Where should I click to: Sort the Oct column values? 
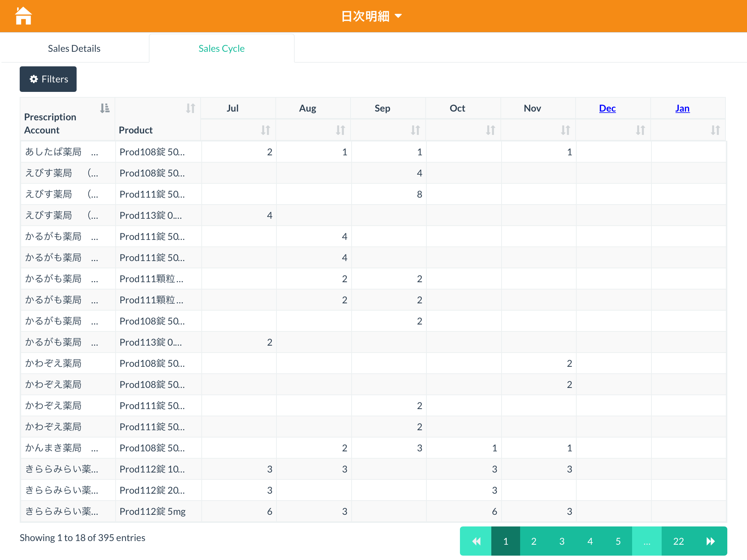[x=490, y=130]
